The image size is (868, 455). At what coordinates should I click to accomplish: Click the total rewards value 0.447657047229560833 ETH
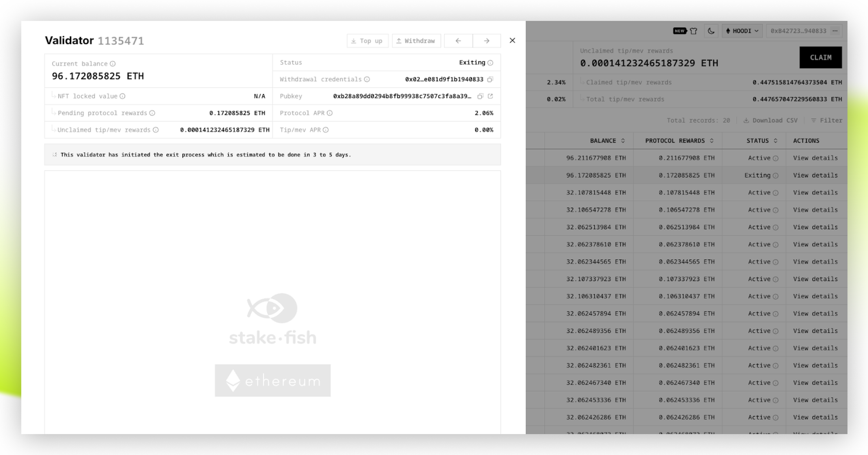797,99
